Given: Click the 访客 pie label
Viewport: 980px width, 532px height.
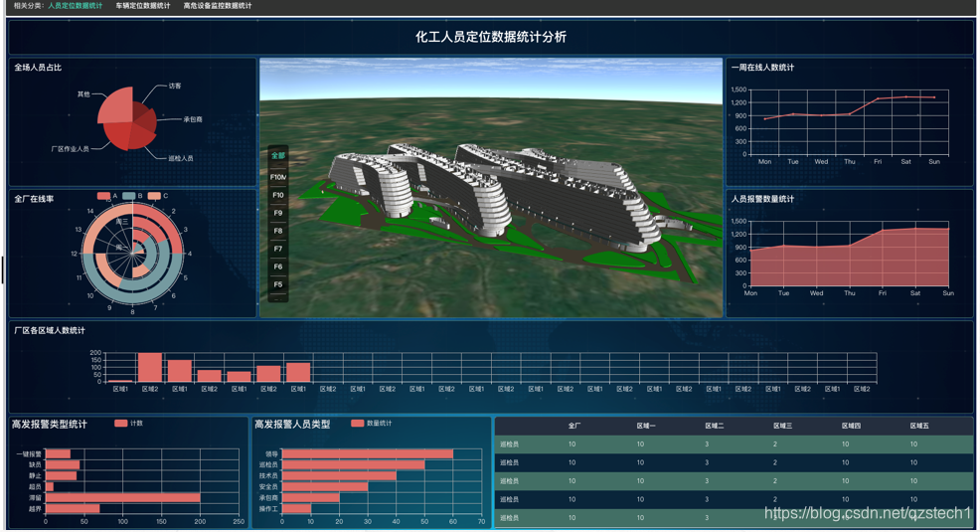Looking at the screenshot, I should [x=174, y=86].
